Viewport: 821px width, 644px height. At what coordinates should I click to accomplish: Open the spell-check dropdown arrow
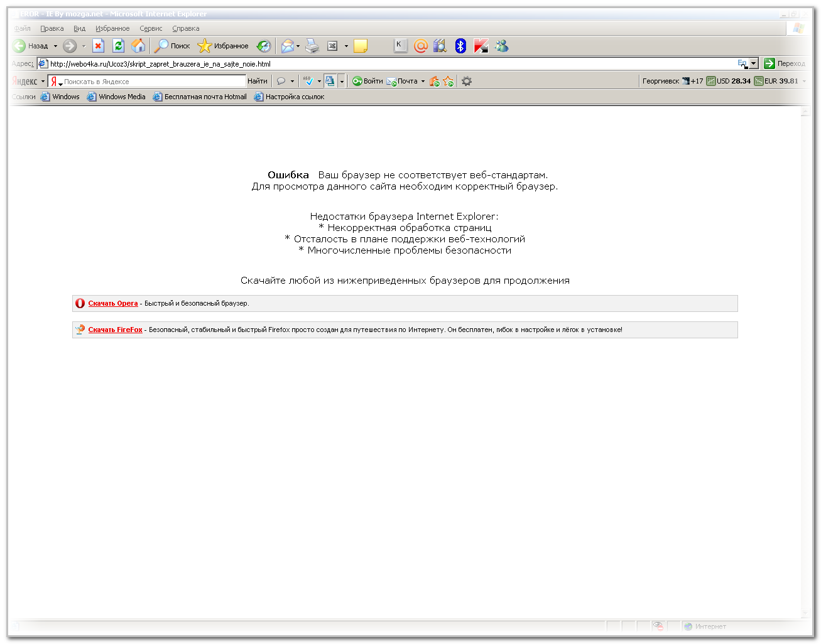(x=319, y=81)
